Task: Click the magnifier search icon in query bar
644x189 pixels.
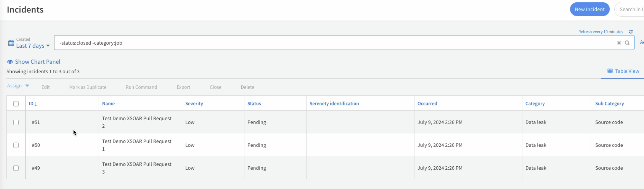Action: point(627,43)
